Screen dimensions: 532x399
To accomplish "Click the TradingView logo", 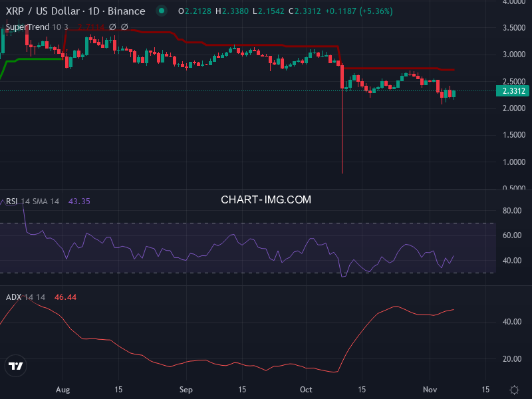I will click(x=15, y=366).
